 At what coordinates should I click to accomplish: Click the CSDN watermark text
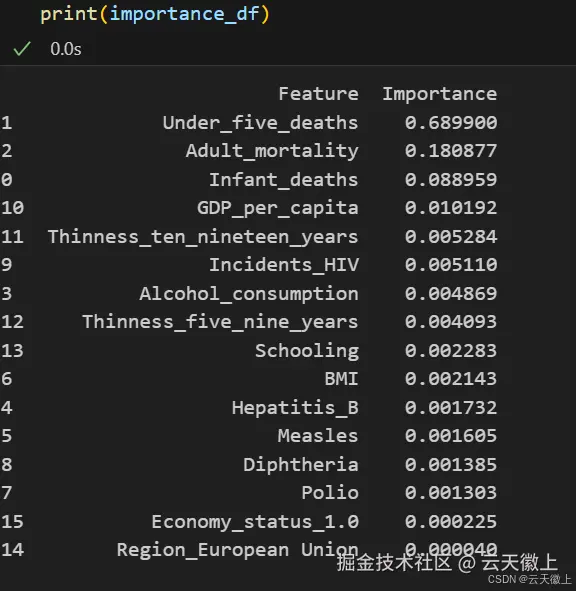point(530,579)
